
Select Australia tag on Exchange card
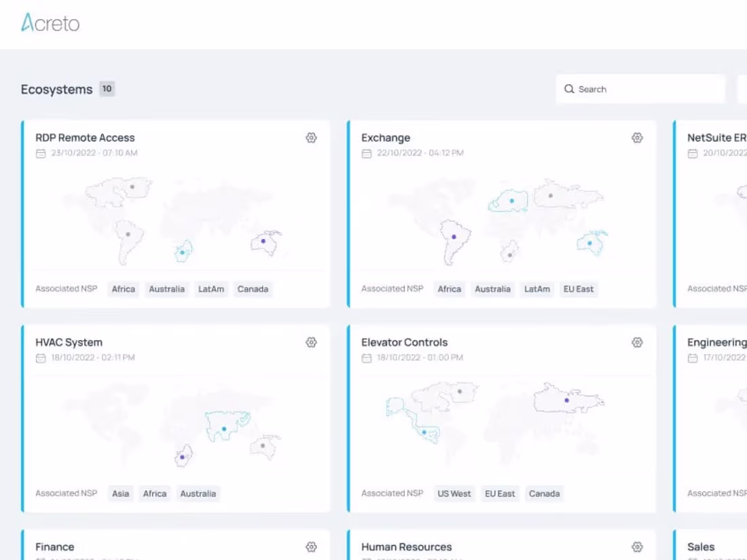click(492, 289)
